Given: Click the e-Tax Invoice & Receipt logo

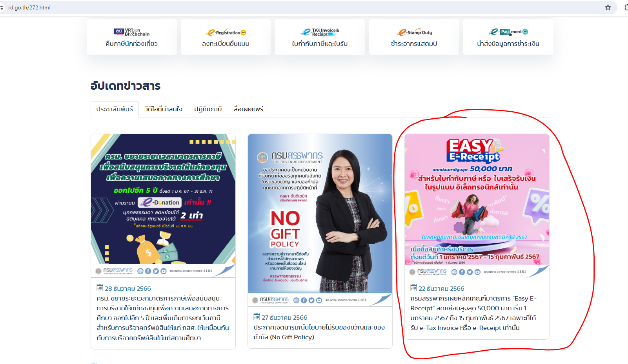Looking at the screenshot, I should coord(320,32).
